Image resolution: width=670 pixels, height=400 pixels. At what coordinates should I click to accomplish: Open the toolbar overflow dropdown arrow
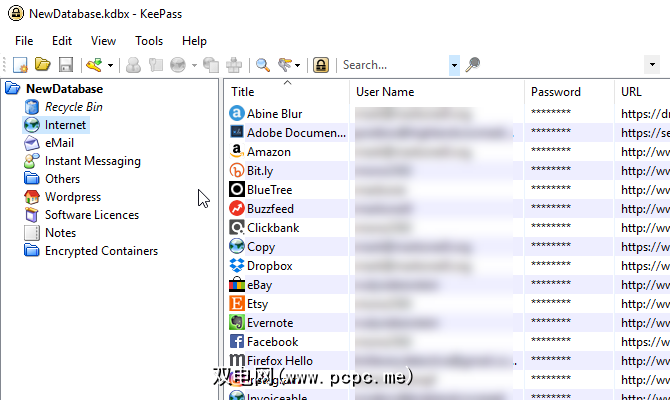[652, 65]
